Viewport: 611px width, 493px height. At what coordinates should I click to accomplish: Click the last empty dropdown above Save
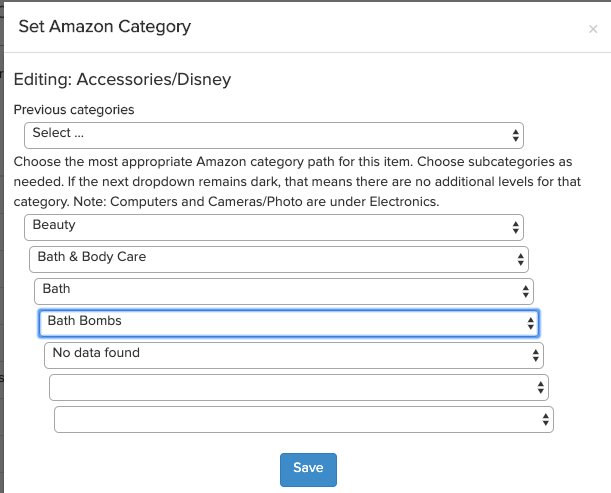pos(303,419)
